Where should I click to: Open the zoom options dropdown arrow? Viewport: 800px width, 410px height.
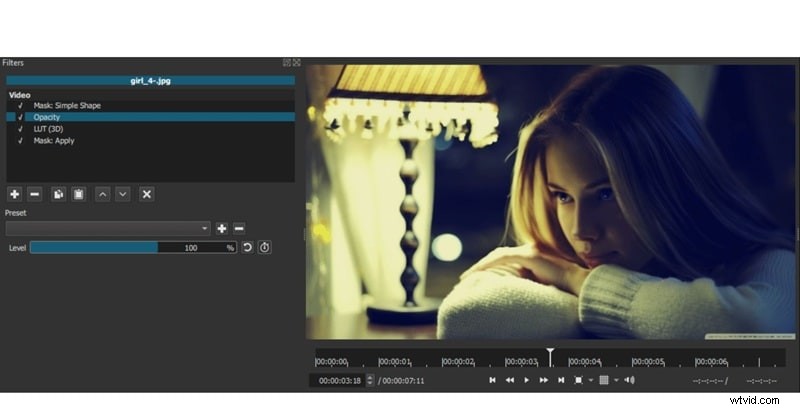click(x=591, y=380)
